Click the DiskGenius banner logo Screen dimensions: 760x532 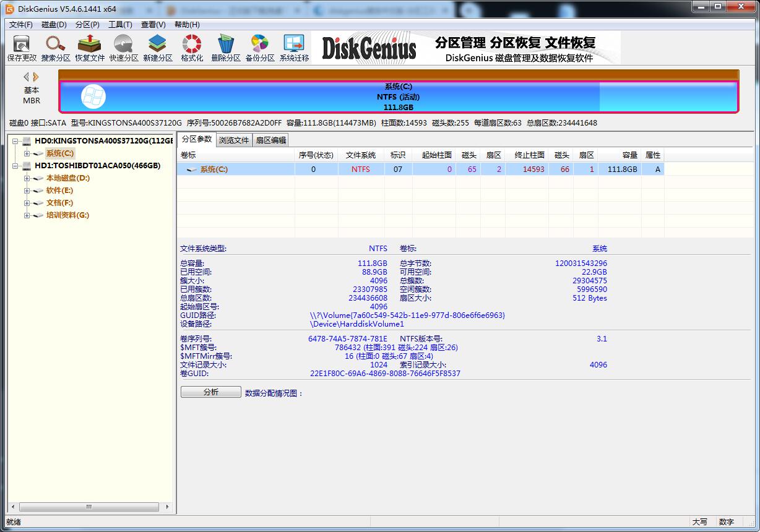[x=369, y=49]
